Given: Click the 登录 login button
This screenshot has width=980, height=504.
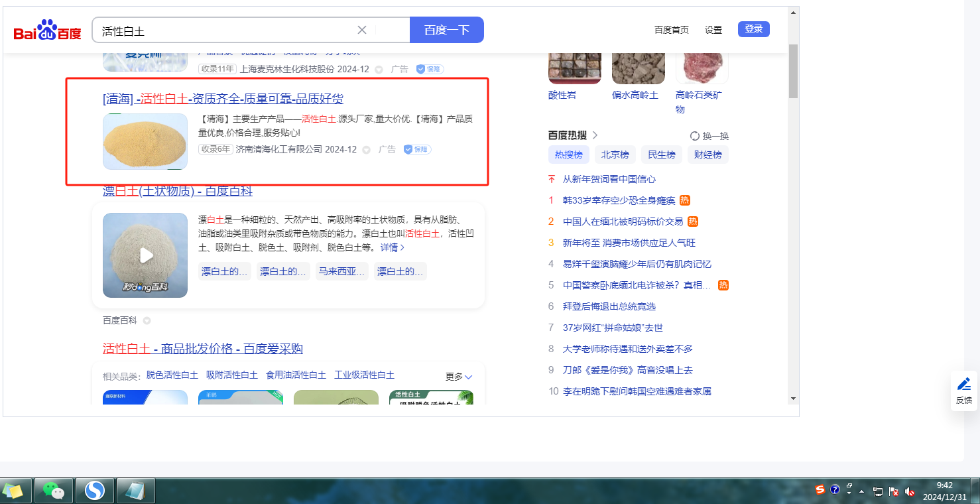Looking at the screenshot, I should point(753,29).
